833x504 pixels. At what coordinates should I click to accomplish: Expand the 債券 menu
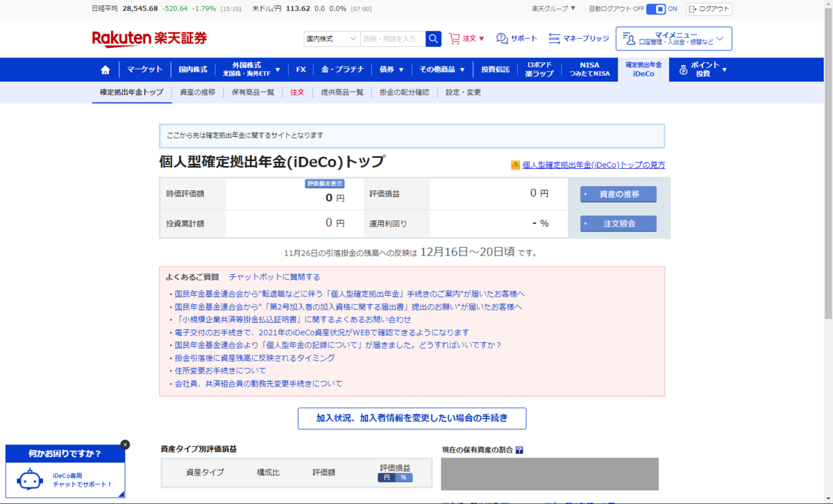point(392,69)
